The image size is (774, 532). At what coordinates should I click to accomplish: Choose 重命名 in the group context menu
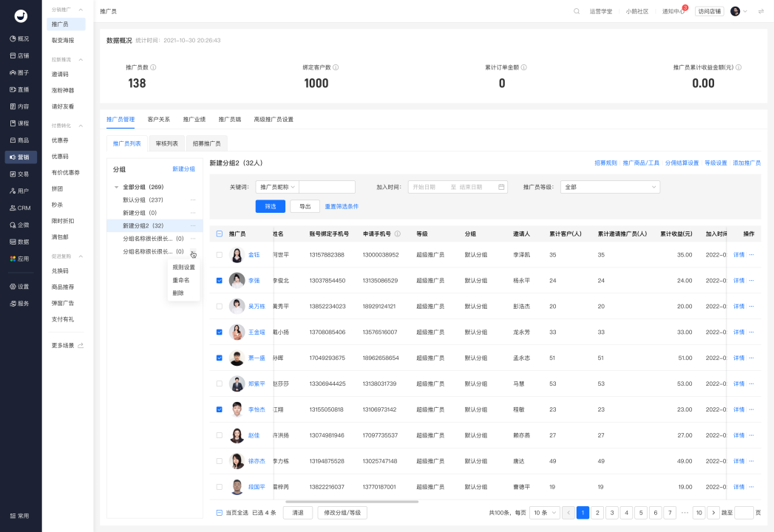[180, 280]
